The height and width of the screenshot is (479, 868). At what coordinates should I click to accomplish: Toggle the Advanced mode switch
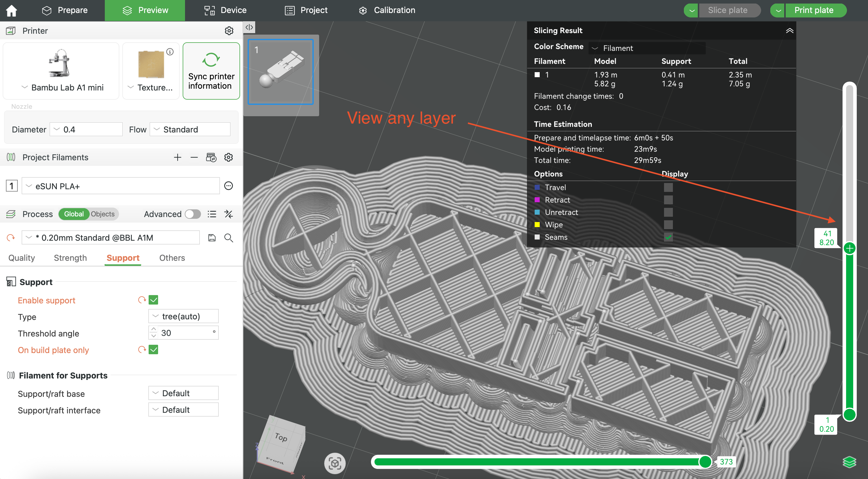click(193, 214)
